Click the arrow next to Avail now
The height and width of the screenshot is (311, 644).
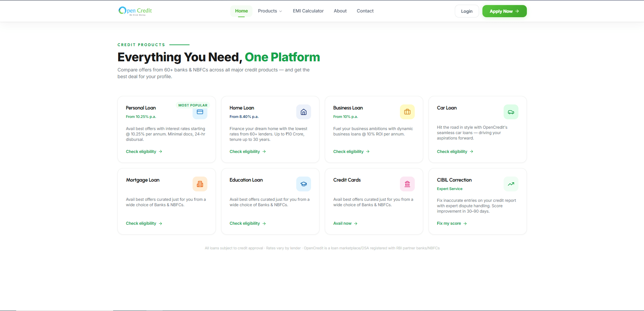[356, 223]
